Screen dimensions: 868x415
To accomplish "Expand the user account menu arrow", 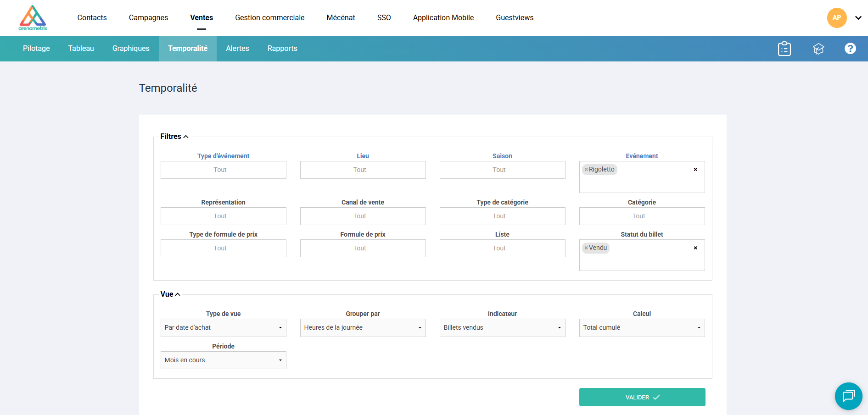I will 858,18.
